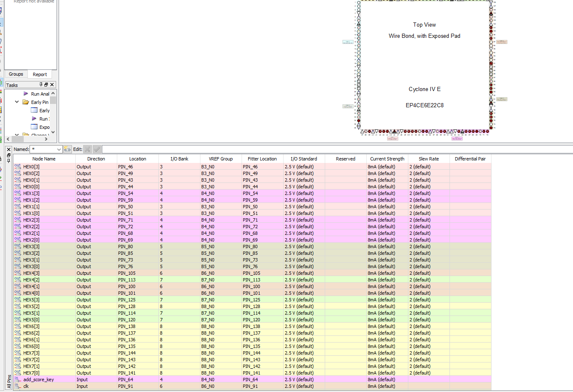Image resolution: width=573 pixels, height=392 pixels.
Task: Click the window icon beside Expo
Action: 34,127
